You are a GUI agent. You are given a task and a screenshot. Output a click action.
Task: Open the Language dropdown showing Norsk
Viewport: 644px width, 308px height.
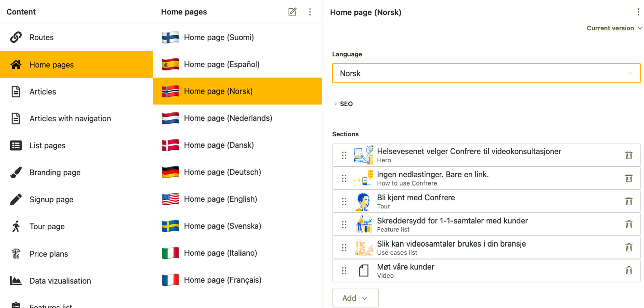pyautogui.click(x=486, y=73)
